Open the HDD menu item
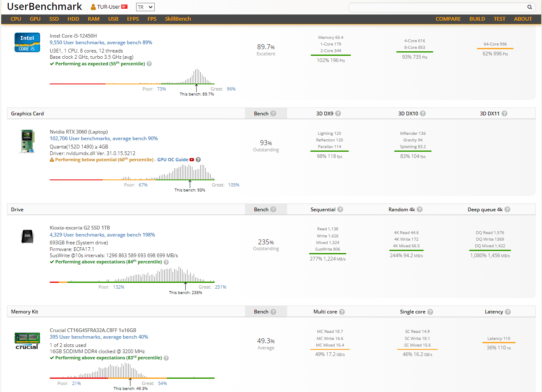 (x=73, y=19)
